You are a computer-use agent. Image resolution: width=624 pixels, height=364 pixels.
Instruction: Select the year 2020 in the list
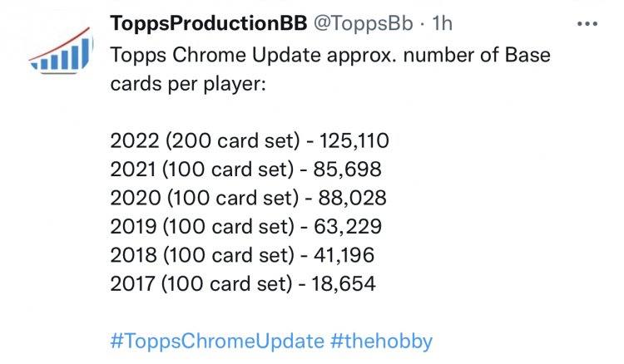(x=136, y=198)
